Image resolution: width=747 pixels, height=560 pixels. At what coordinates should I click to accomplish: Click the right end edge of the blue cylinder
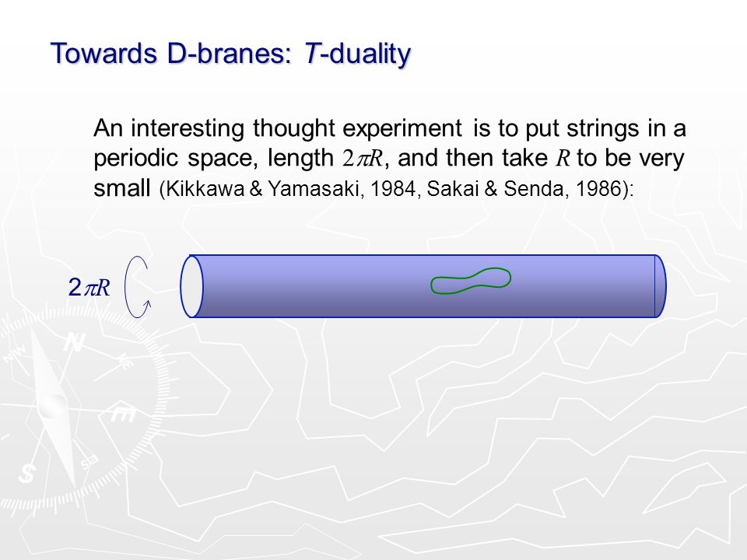(x=661, y=286)
